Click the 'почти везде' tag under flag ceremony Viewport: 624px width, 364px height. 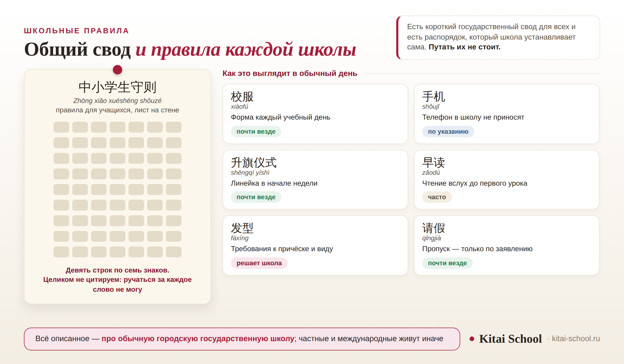pyautogui.click(x=256, y=197)
